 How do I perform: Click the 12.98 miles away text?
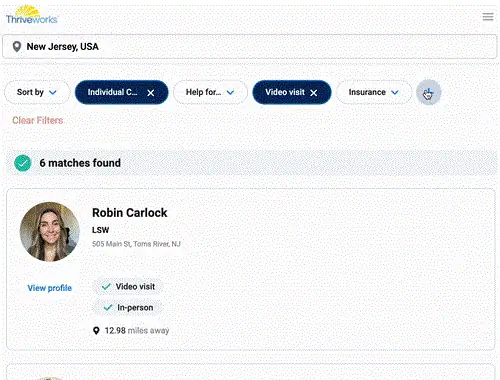[137, 331]
